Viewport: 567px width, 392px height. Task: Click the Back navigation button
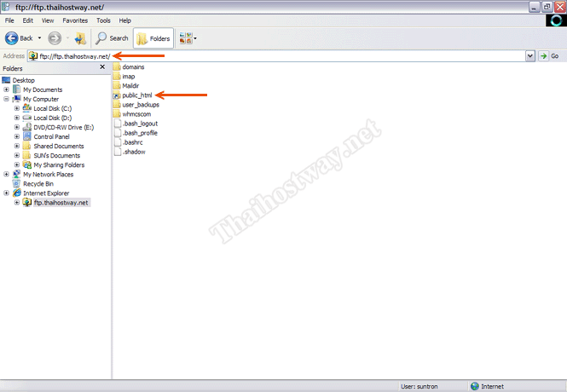[x=19, y=38]
